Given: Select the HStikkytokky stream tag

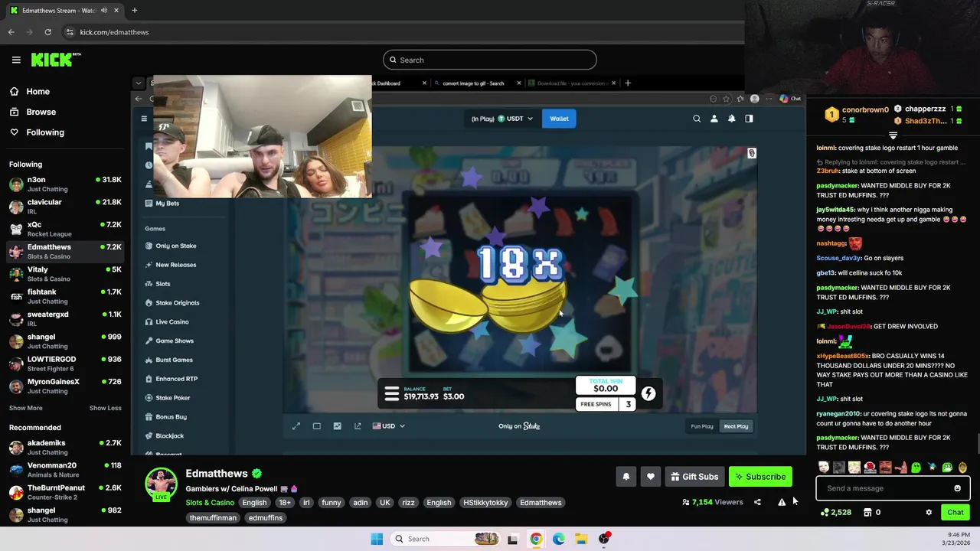Looking at the screenshot, I should coord(485,503).
